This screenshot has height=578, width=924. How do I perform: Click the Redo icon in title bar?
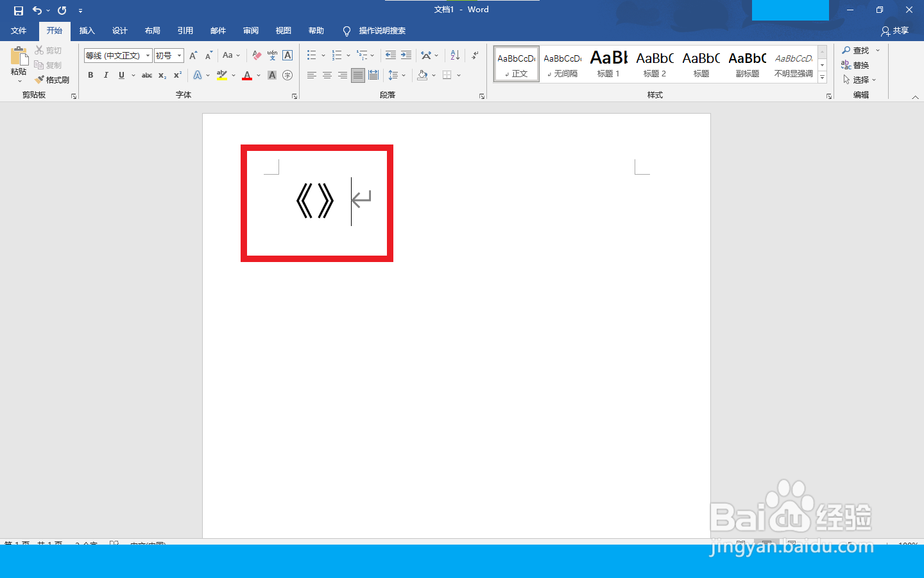pyautogui.click(x=62, y=10)
